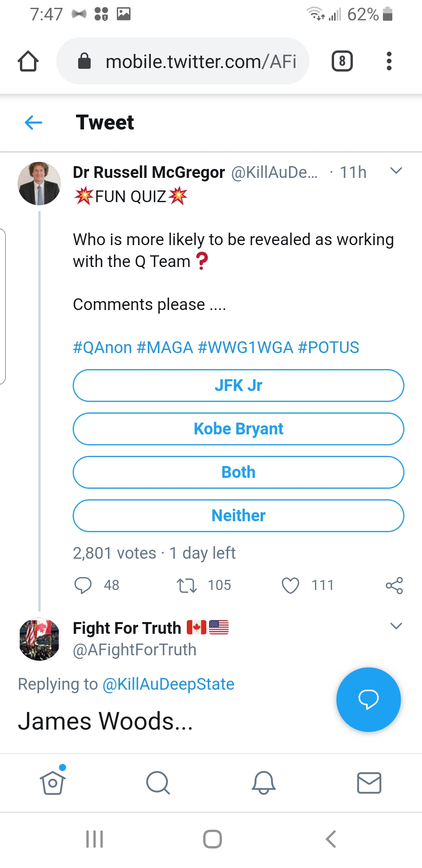This screenshot has width=422, height=868.
Task: Tap the reply icon with 48 comments
Action: tap(83, 585)
